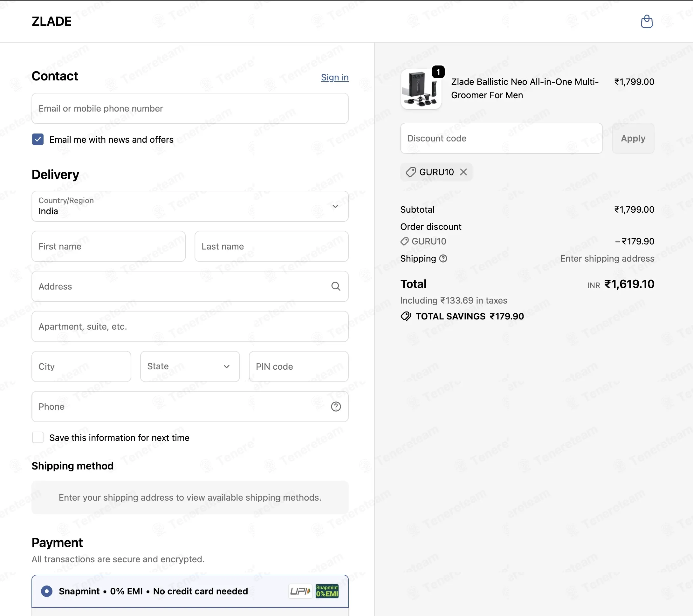The height and width of the screenshot is (616, 693).
Task: Focus the Email or mobile phone number field
Action: pos(190,108)
